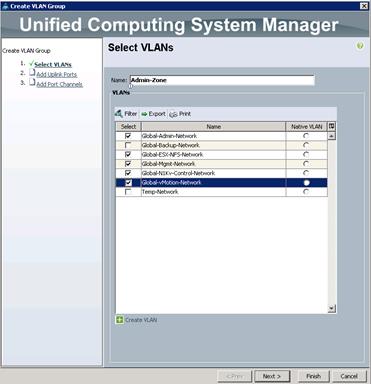Uncheck the Global-ESX-NFS-Network checkbox
The height and width of the screenshot is (384, 371).
pos(128,155)
